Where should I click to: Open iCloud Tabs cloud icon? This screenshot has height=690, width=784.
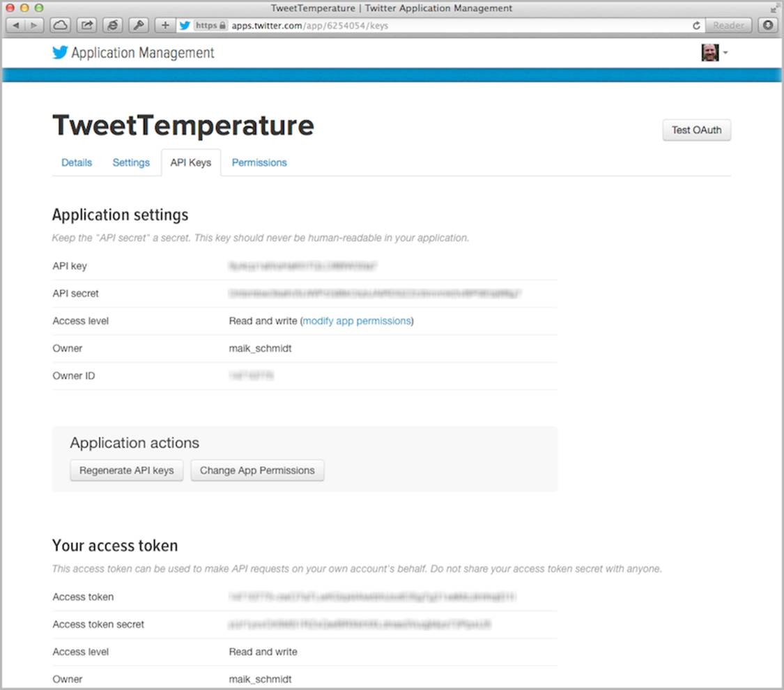(x=61, y=25)
